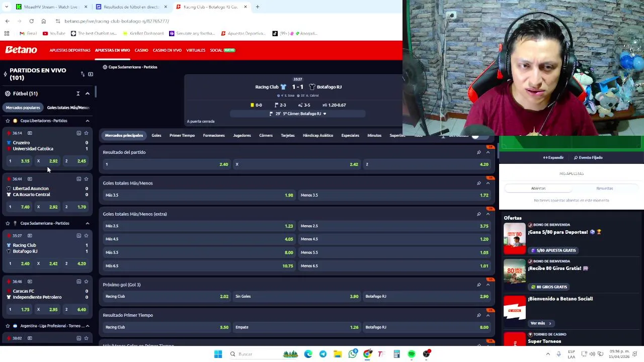Collapse the Resultado Primer Tiempo market
The width and height of the screenshot is (644, 362).
click(488, 315)
